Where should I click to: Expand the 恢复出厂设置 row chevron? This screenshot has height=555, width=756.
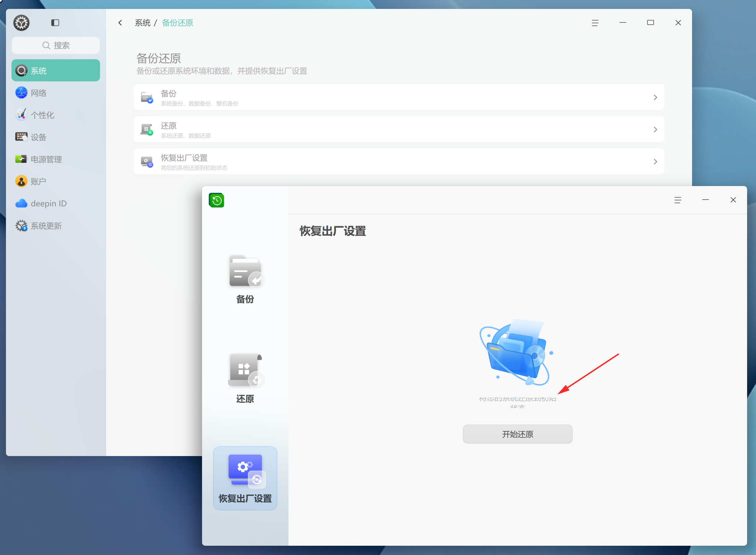coord(655,162)
